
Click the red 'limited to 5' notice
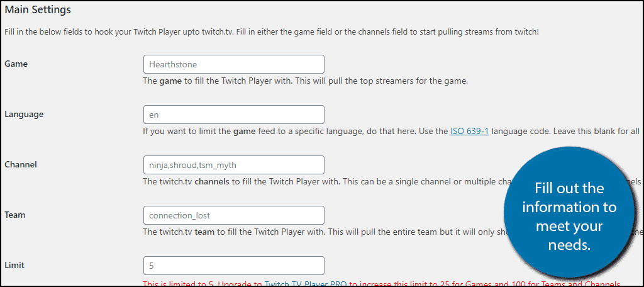coord(381,283)
